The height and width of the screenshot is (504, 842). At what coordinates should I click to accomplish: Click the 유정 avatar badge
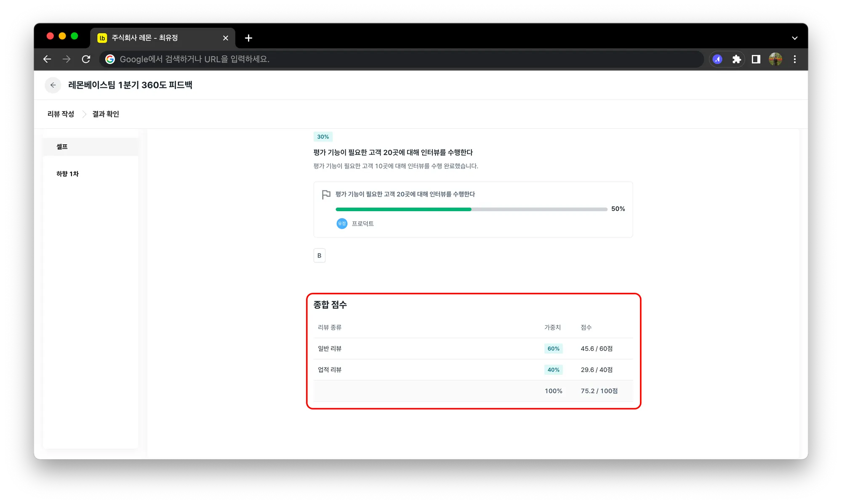pos(342,223)
